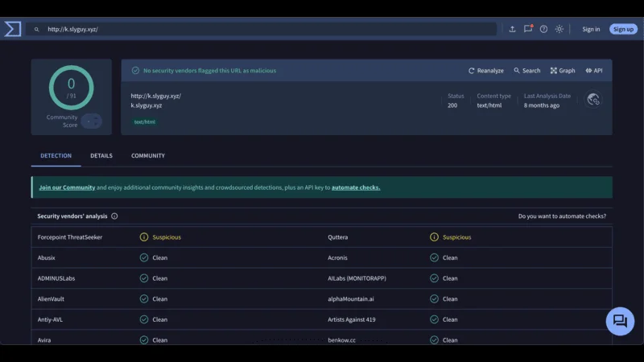
Task: Click the search magnifier in URL bar
Action: coord(36,29)
